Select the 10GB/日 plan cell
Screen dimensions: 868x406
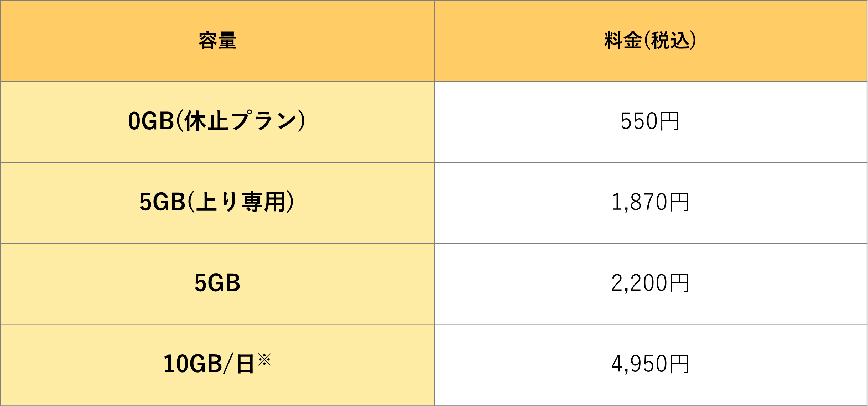coord(216,364)
